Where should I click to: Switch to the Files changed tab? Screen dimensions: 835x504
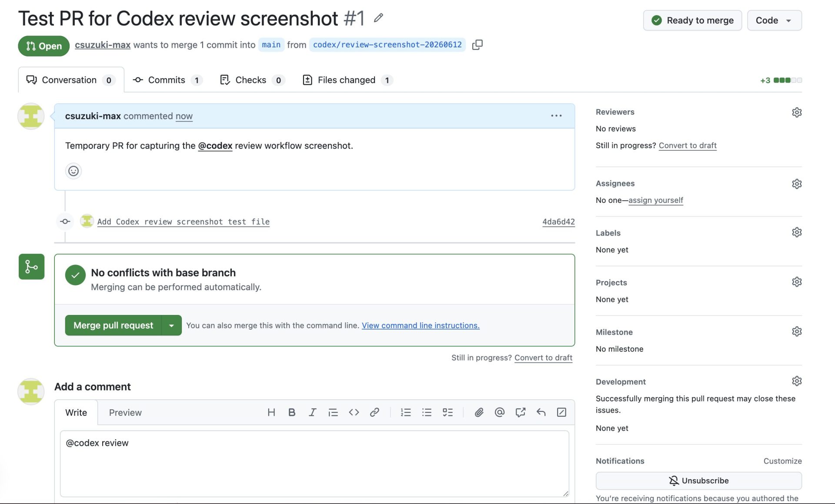(347, 80)
